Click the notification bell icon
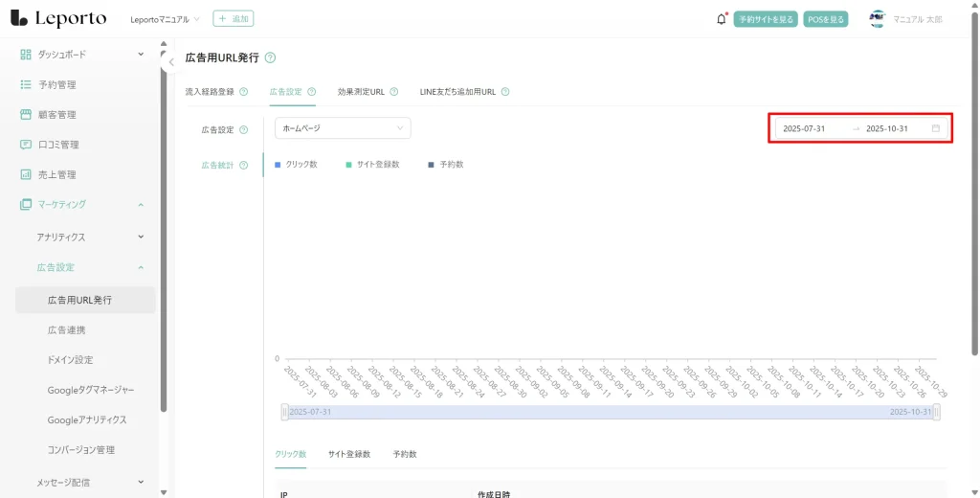Viewport: 980px width, 498px height. pyautogui.click(x=721, y=19)
